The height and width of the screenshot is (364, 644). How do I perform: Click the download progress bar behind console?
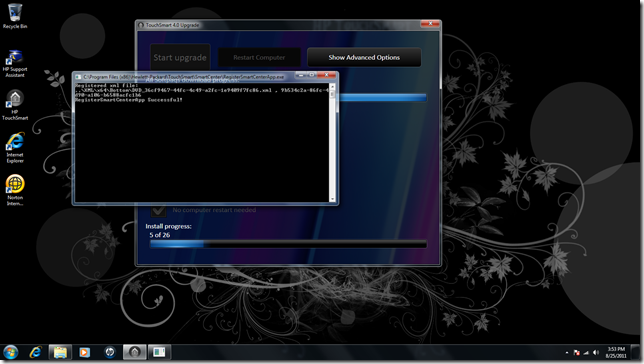point(383,97)
